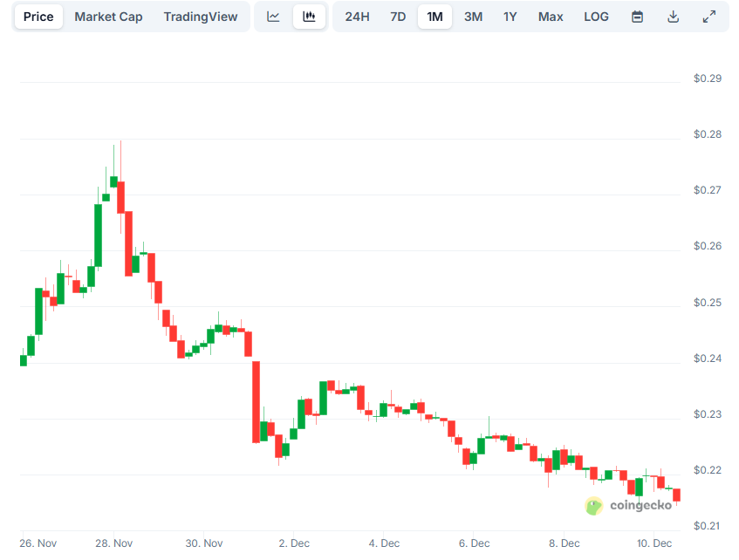Choose the 1M time range
739x560 pixels.
(x=435, y=17)
